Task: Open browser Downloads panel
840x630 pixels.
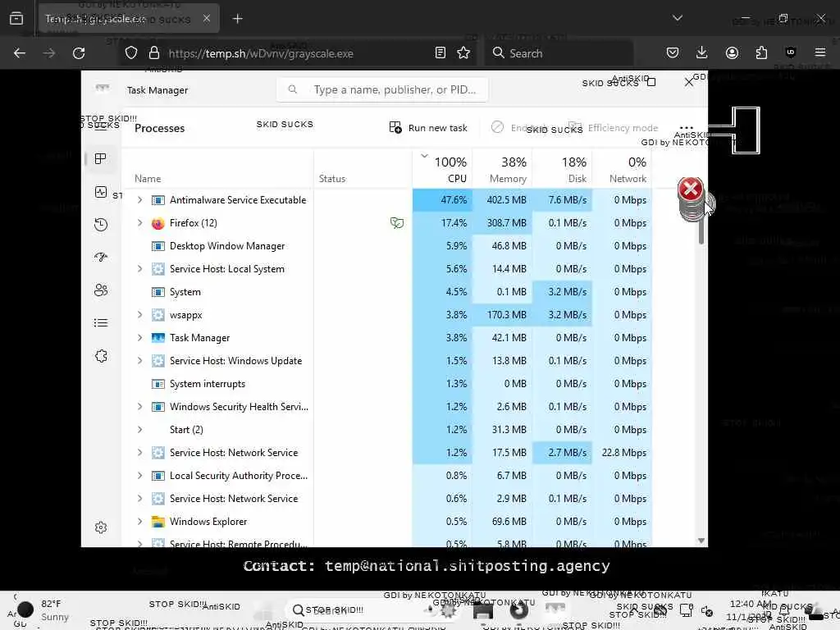Action: pyautogui.click(x=702, y=53)
